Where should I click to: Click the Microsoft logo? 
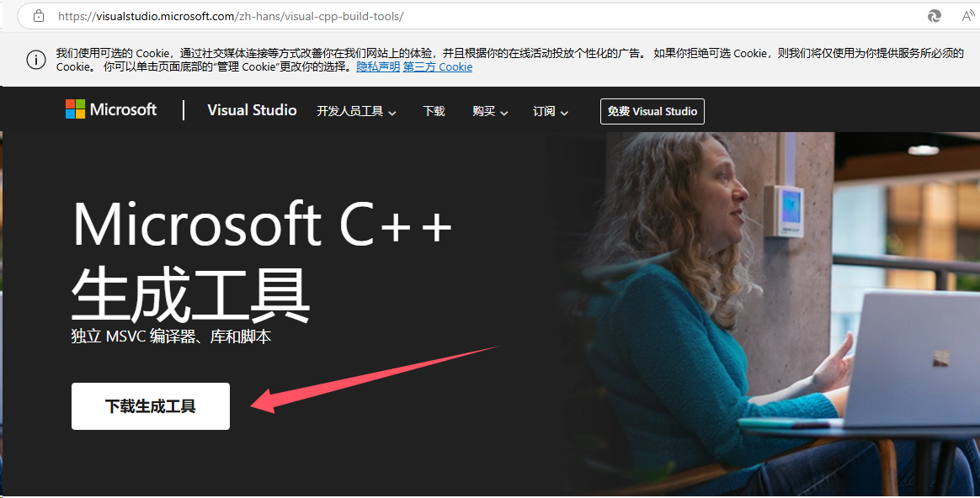click(111, 109)
